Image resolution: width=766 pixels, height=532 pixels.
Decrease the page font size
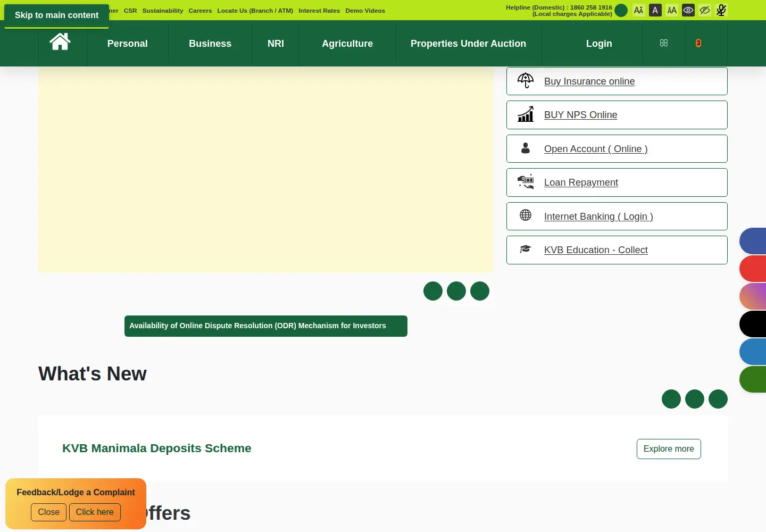tap(639, 10)
